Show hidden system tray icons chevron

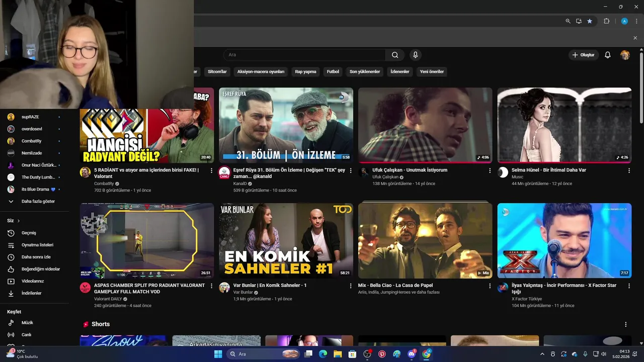[542, 354]
